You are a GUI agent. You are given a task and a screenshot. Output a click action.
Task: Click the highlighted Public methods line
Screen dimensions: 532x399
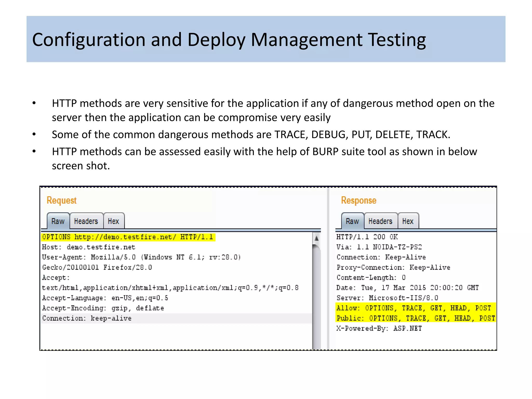[x=416, y=318]
